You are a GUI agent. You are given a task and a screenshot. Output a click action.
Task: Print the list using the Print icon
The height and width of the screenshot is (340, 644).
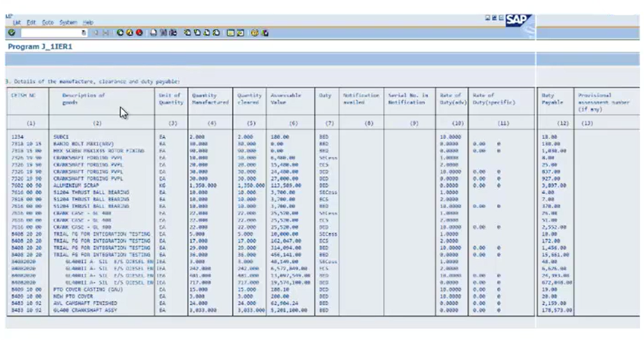tap(153, 33)
